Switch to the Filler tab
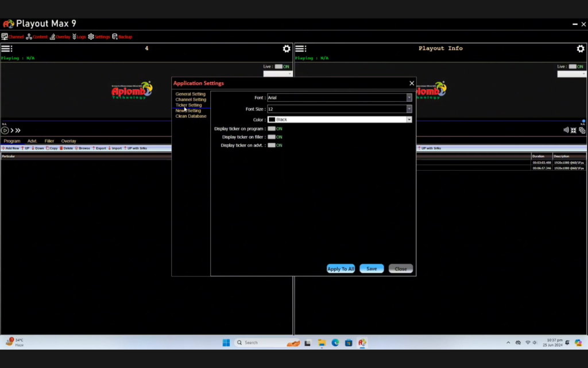This screenshot has height=368, width=588. (49, 141)
